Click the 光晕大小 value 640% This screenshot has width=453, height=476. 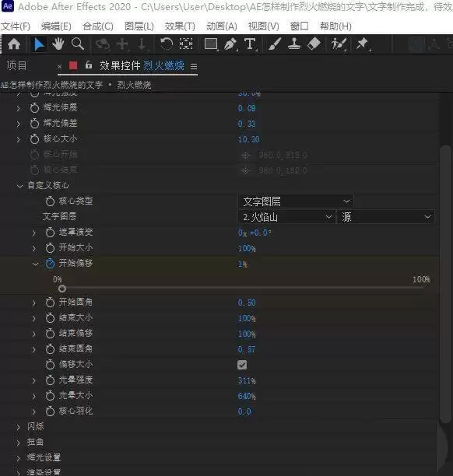[247, 396]
